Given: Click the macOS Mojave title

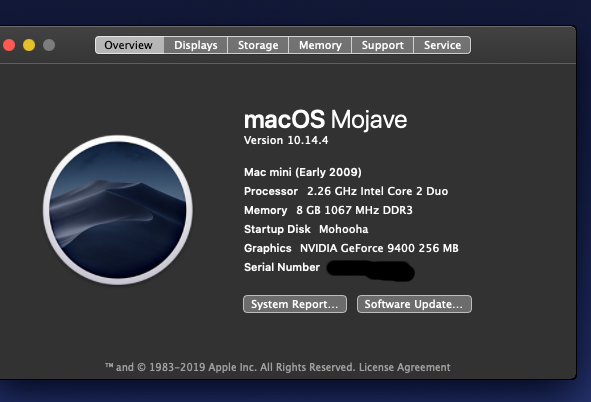Looking at the screenshot, I should [x=326, y=120].
